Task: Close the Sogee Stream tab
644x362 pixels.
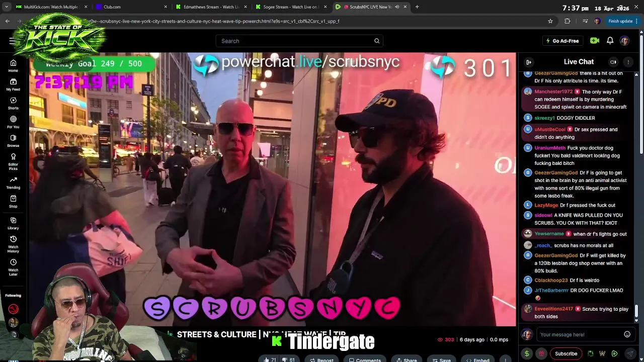Action: click(326, 7)
